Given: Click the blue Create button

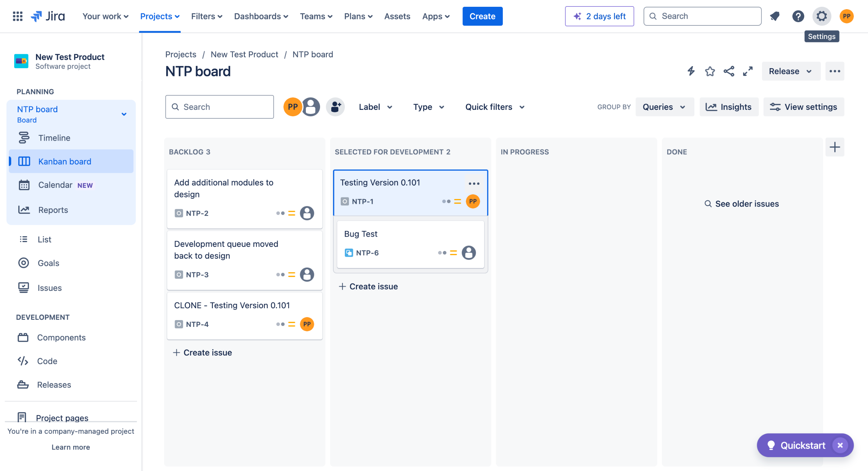Looking at the screenshot, I should (x=482, y=16).
